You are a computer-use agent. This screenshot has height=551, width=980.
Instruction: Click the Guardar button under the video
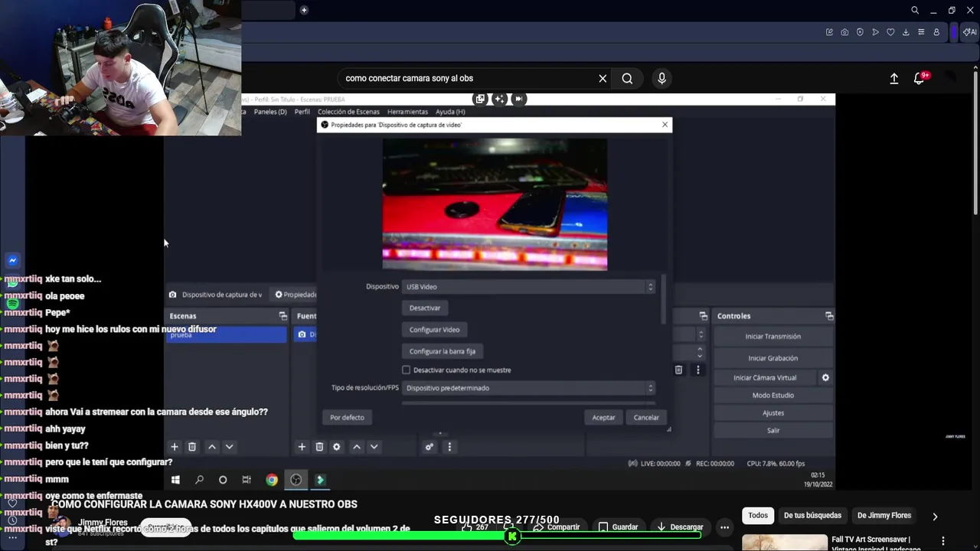pyautogui.click(x=618, y=527)
